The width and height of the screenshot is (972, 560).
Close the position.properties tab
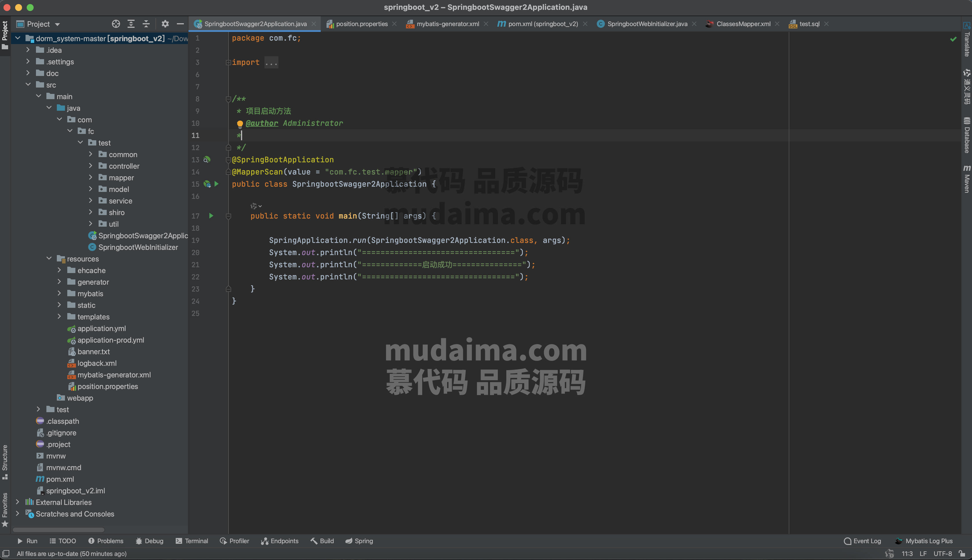tap(394, 24)
